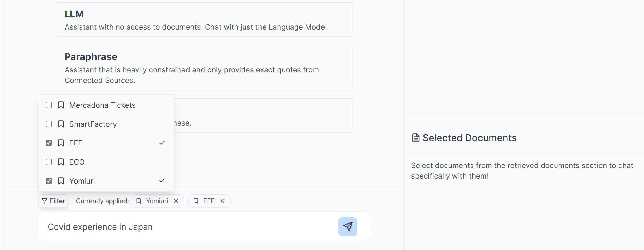The width and height of the screenshot is (644, 250).
Task: Check the ECO checkbox
Action: coord(49,162)
